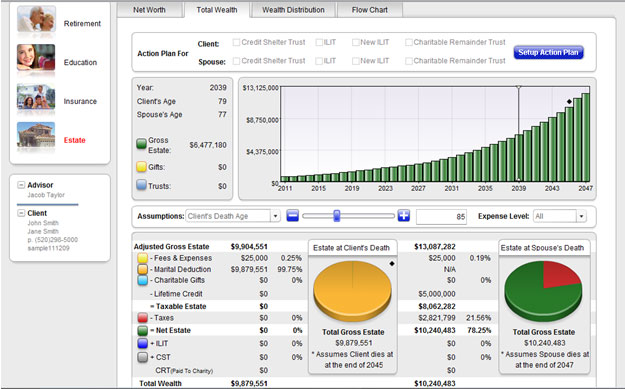Click the gray CST swatch icon
This screenshot has height=389, width=625.
[143, 357]
